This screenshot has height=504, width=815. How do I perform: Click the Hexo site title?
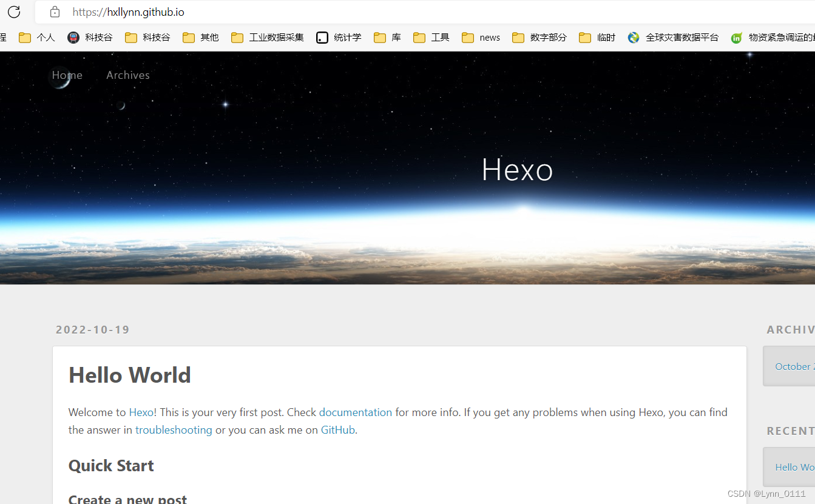pyautogui.click(x=517, y=169)
